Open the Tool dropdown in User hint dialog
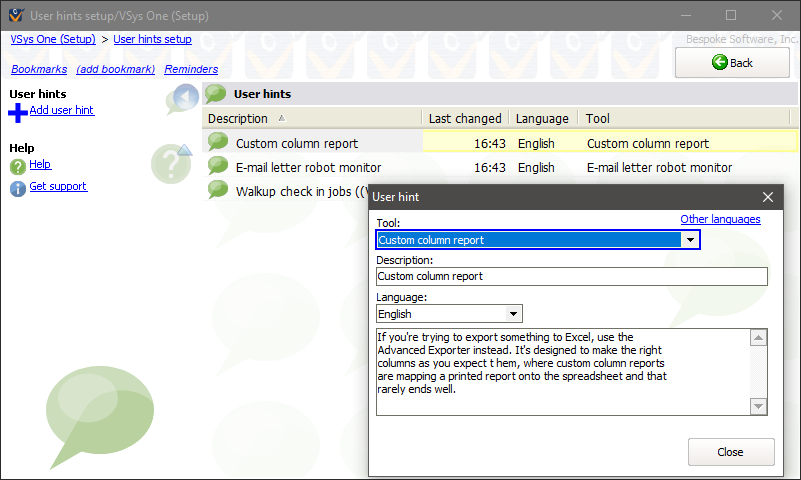Image resolution: width=801 pixels, height=480 pixels. click(689, 240)
